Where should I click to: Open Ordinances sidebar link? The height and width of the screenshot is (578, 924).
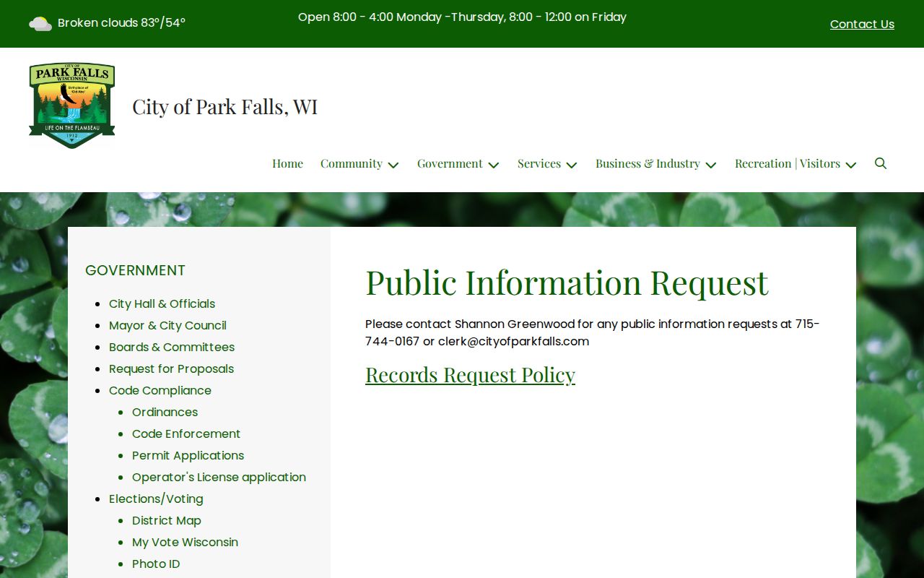click(x=165, y=412)
